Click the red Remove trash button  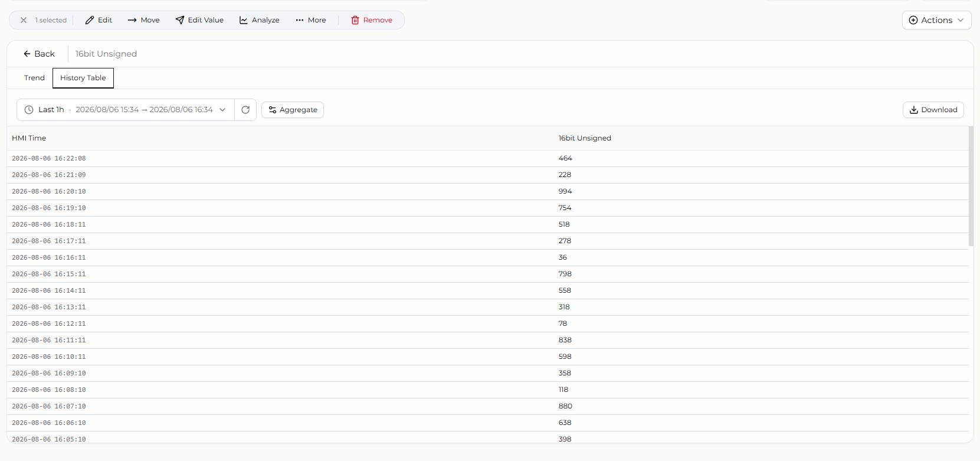point(372,20)
